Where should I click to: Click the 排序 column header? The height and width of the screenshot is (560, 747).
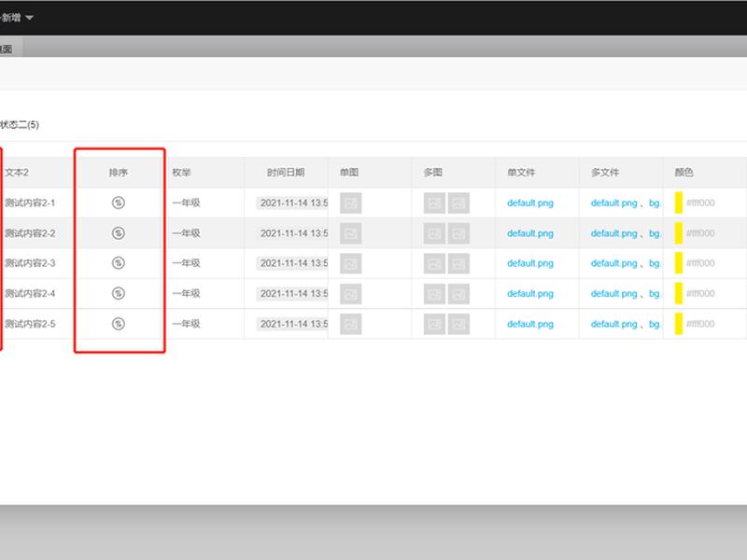[x=119, y=173]
